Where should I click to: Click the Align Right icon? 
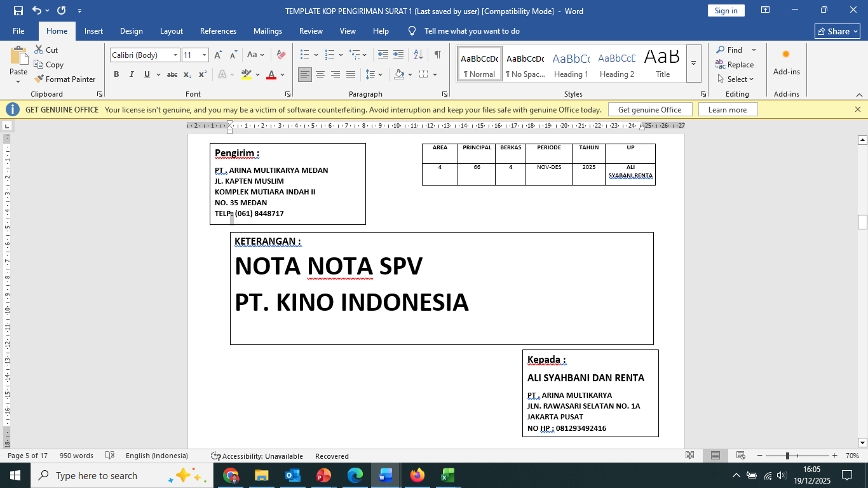336,74
